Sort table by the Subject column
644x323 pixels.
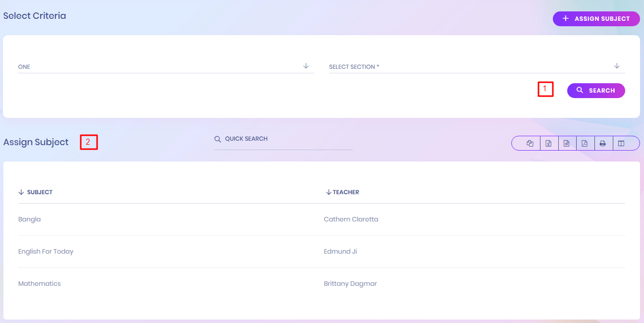[40, 192]
